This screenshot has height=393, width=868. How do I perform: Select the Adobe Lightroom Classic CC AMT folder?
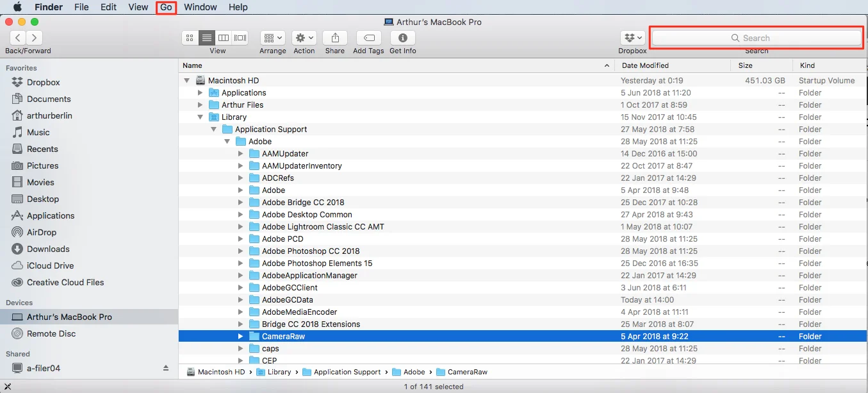(x=523, y=227)
